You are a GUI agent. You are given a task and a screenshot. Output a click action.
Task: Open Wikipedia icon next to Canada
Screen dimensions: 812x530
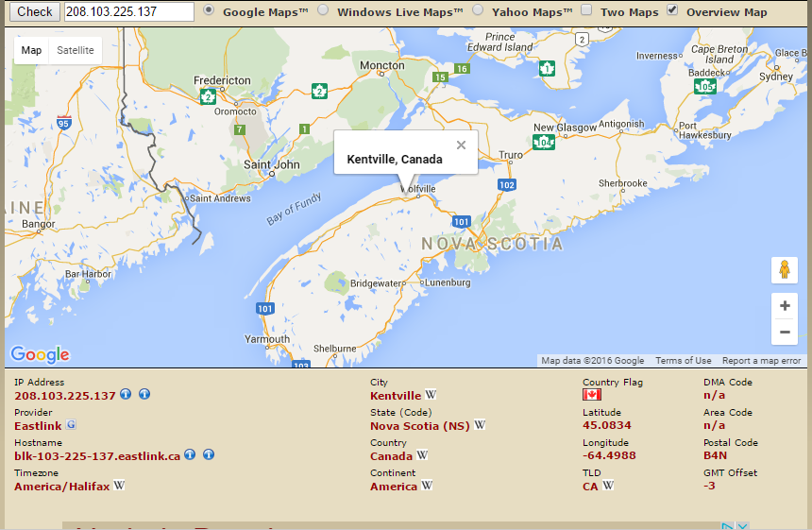point(422,454)
